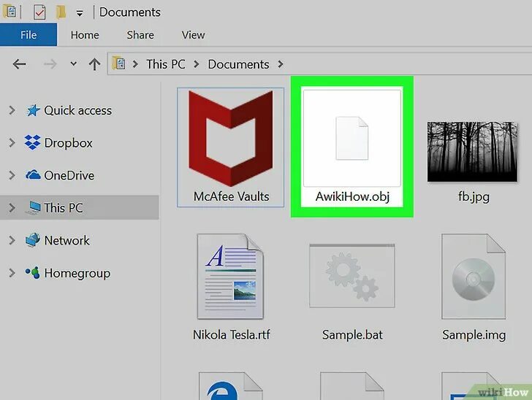Expand the Homegroup tree node
Viewport: 532px width, 400px height.
(12, 273)
